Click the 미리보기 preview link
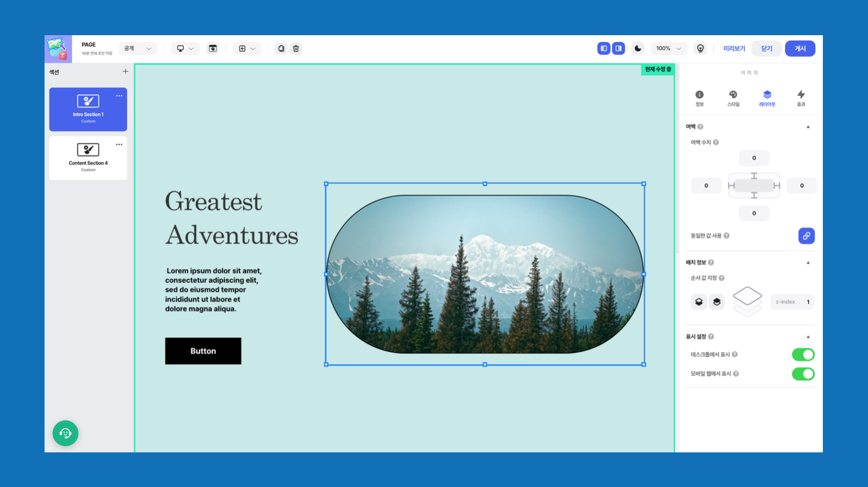Image resolution: width=868 pixels, height=487 pixels. point(734,48)
